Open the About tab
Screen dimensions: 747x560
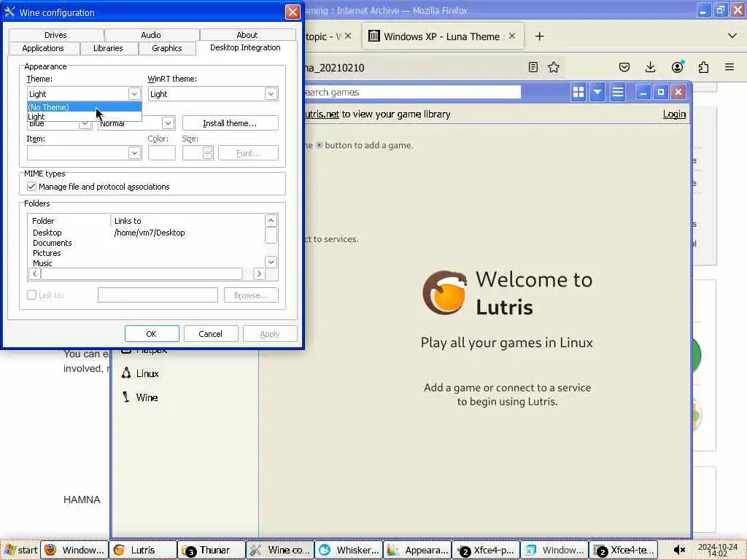tap(247, 35)
